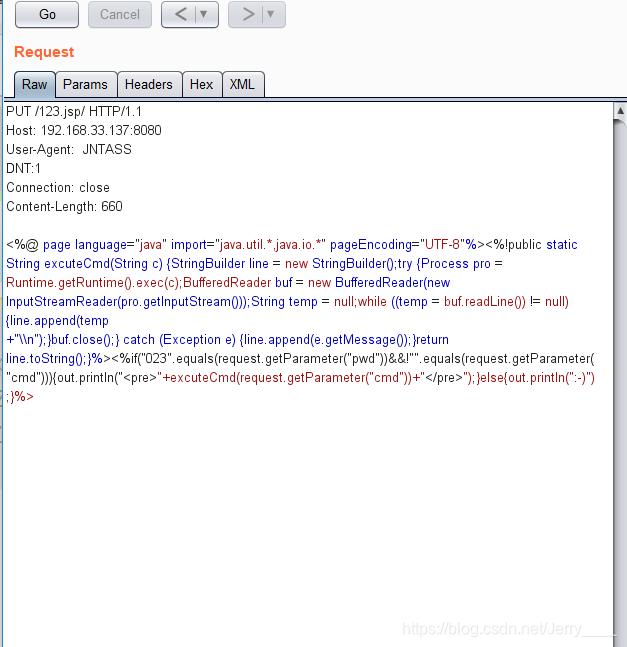
Task: Click the catch (Exception e) code text
Action: click(179, 340)
